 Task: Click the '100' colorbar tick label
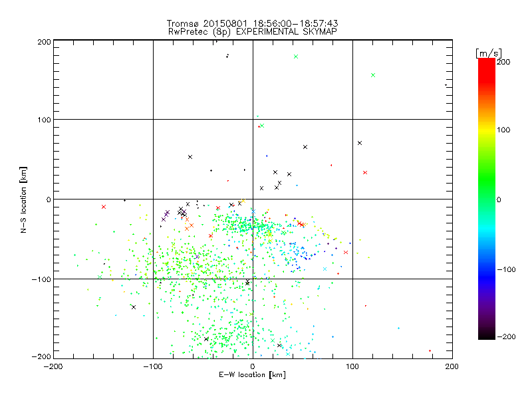click(503, 130)
